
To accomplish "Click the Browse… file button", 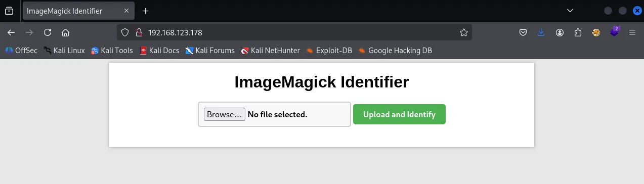I will point(225,114).
